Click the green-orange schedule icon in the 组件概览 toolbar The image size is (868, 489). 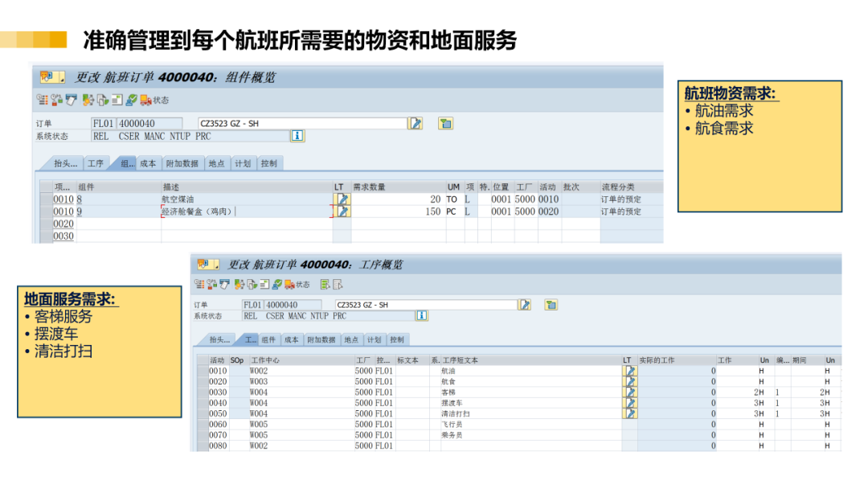pos(88,100)
